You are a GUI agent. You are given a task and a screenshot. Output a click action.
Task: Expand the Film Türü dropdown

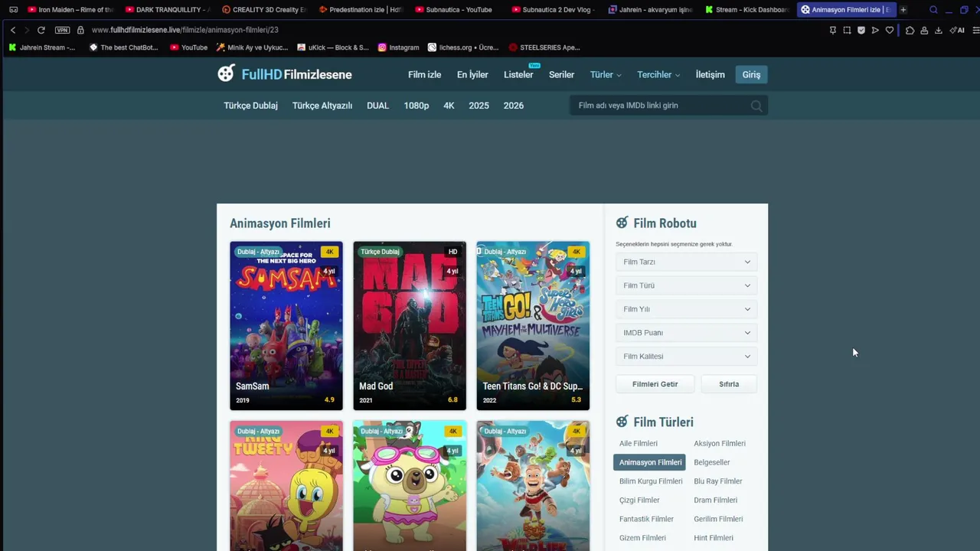pyautogui.click(x=687, y=285)
